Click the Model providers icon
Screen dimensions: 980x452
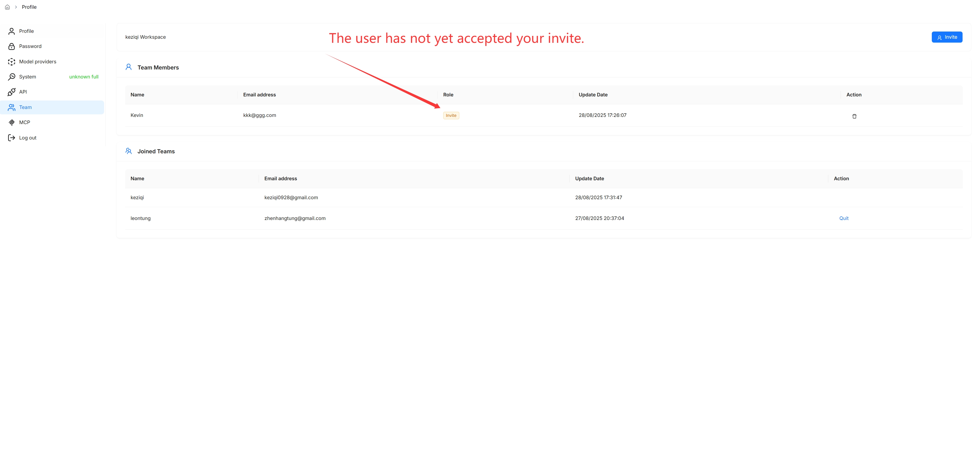pos(12,62)
